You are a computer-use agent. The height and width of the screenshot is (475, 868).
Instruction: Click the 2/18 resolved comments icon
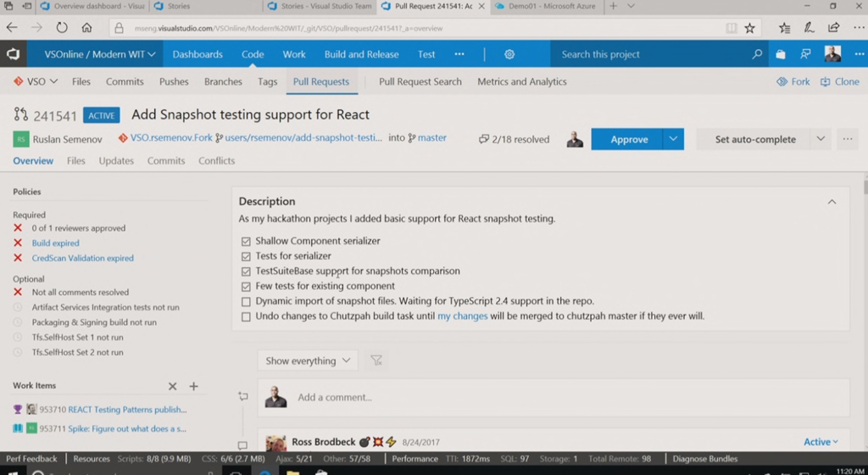[484, 139]
